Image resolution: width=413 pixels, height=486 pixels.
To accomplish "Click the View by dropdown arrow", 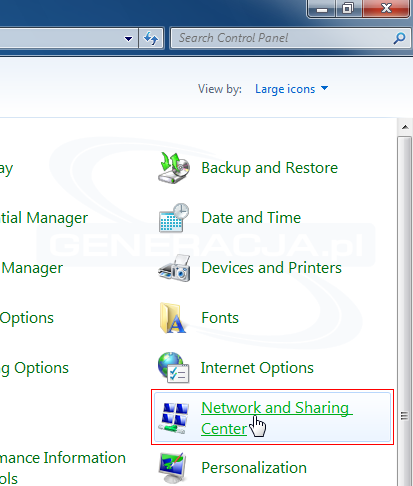I will [324, 88].
